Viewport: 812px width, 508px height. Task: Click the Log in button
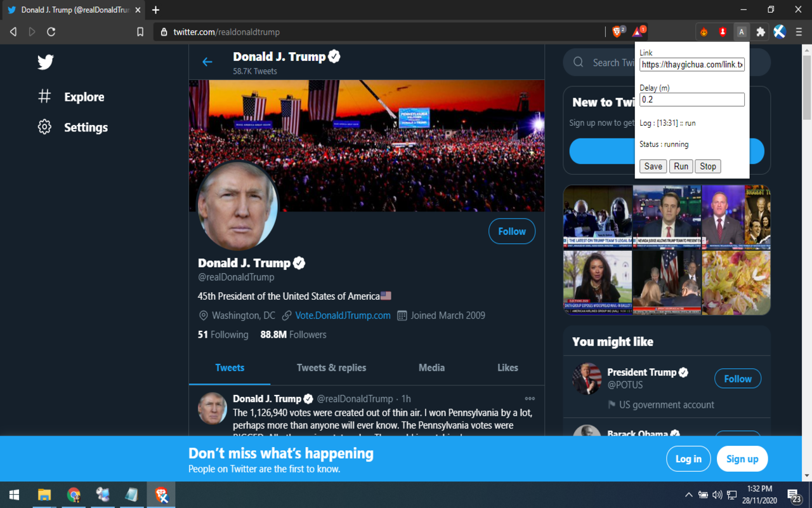[x=688, y=458]
